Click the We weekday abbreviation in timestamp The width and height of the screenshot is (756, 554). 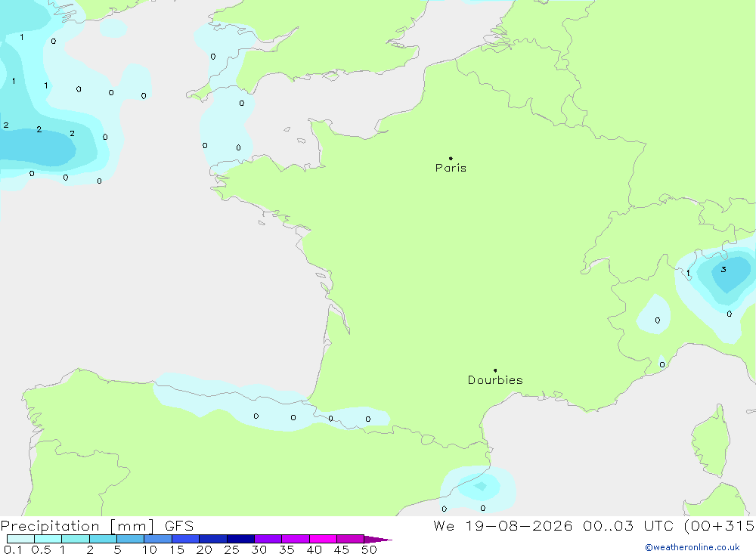[444, 526]
